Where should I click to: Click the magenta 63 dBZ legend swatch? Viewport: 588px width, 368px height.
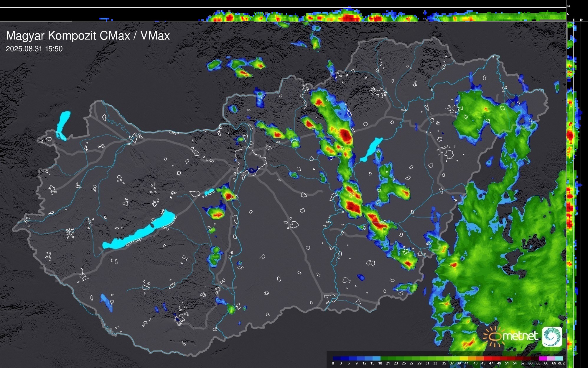point(543,358)
